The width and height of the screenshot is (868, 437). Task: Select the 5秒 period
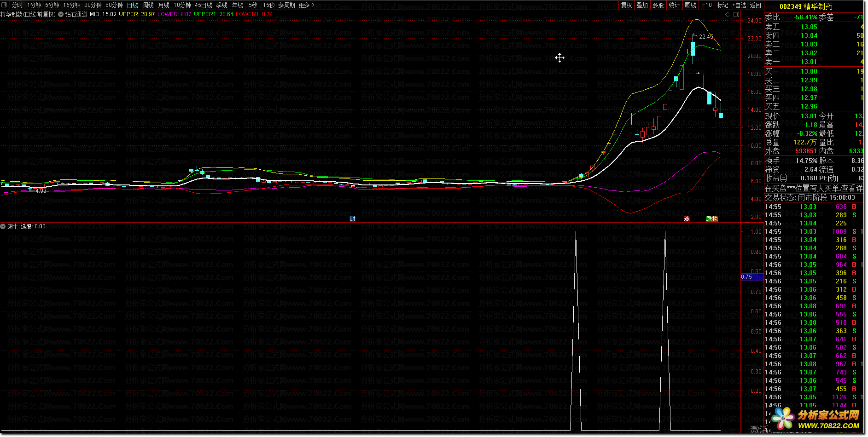click(253, 5)
